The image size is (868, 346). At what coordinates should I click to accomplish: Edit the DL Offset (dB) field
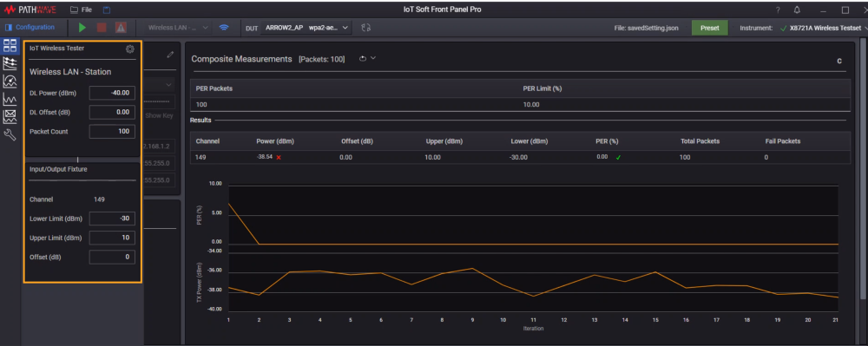click(112, 112)
